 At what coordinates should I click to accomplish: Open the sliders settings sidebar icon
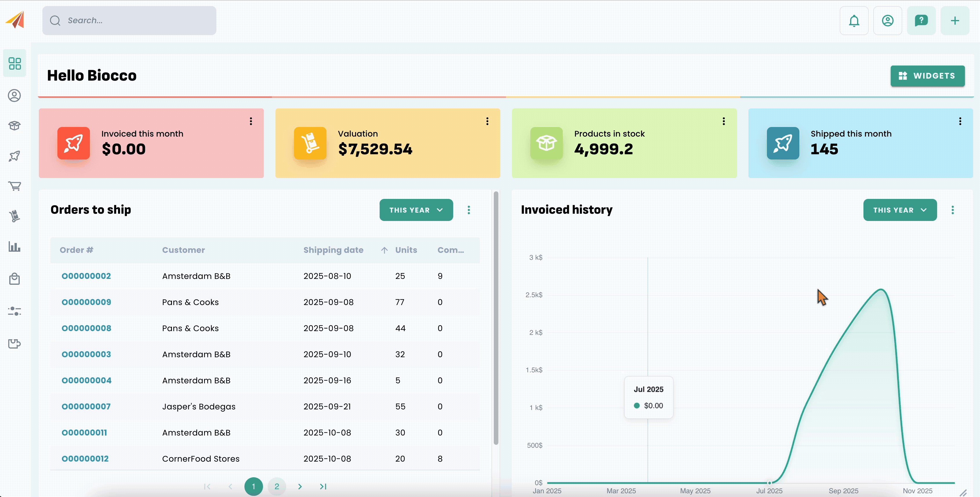(14, 311)
